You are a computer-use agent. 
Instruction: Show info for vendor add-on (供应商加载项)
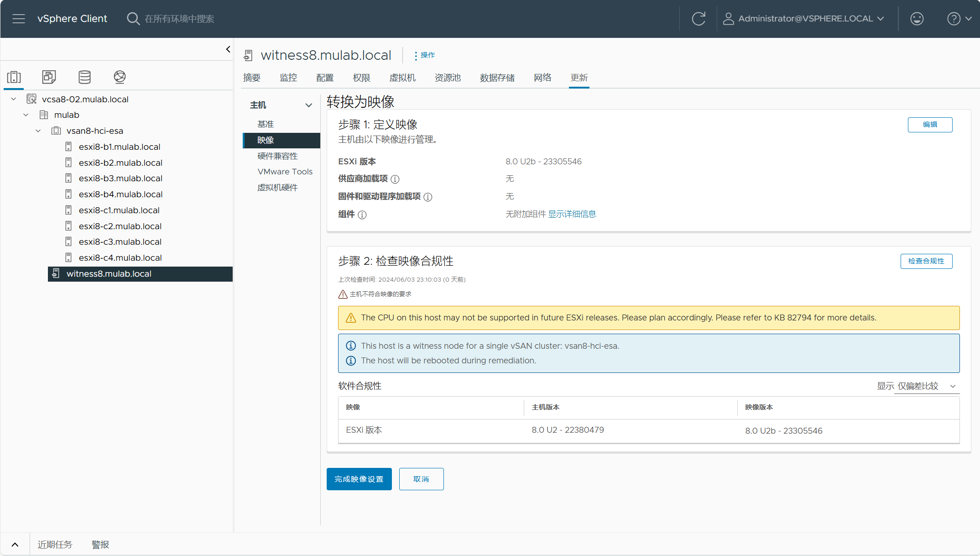click(395, 179)
